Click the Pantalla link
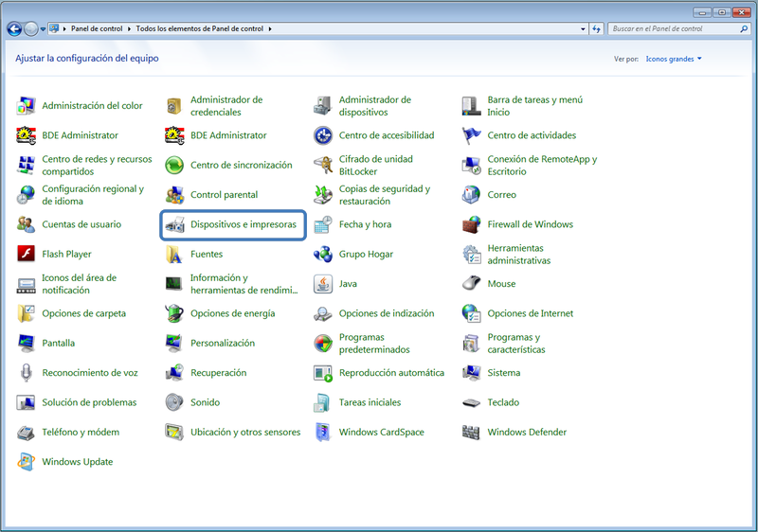Viewport: 758px width, 532px height. pyautogui.click(x=59, y=344)
